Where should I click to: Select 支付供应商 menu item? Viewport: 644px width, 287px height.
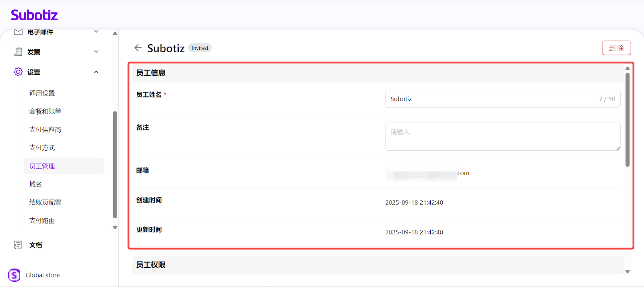[x=45, y=129]
